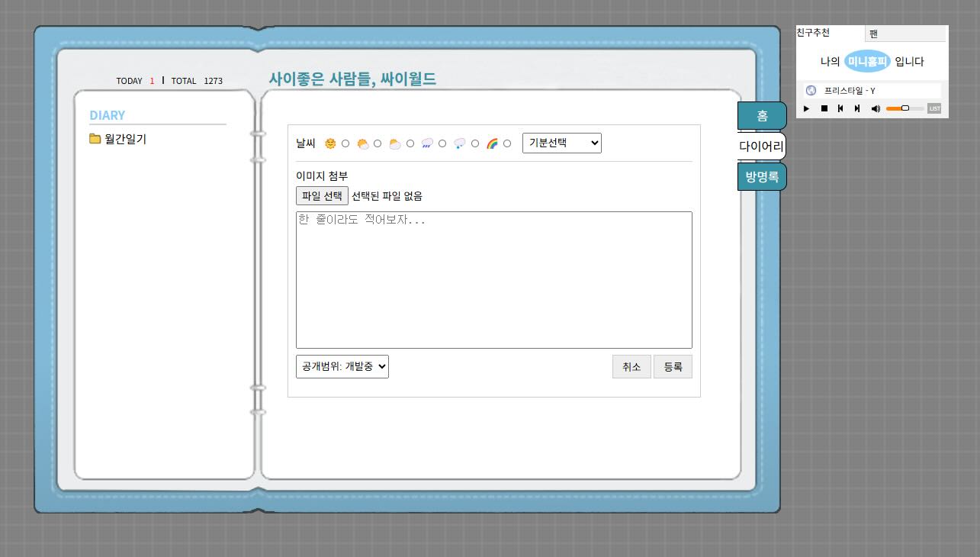The image size is (980, 557).
Task: Click the disc icon next to 프리스타일 - Y
Action: tap(811, 91)
